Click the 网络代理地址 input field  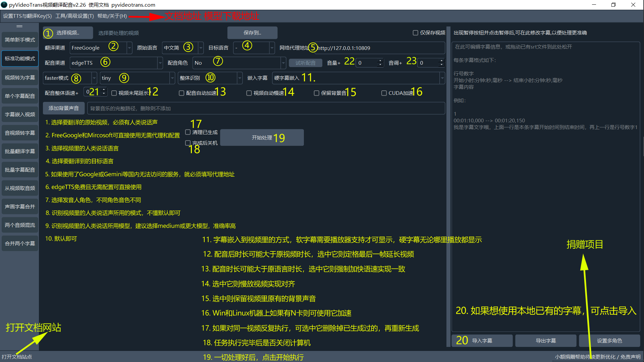tap(380, 48)
